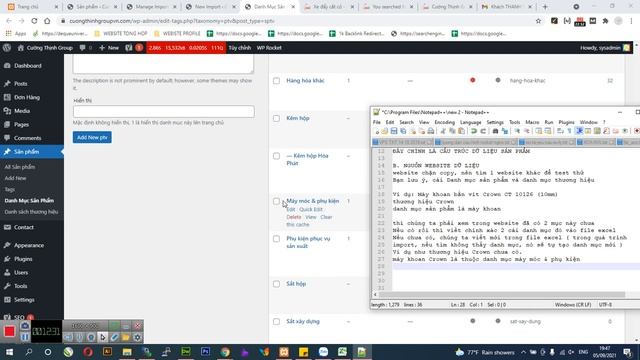Tick the Sắt hộp checkbox
Screen dimensions: 640x360
click(x=276, y=284)
